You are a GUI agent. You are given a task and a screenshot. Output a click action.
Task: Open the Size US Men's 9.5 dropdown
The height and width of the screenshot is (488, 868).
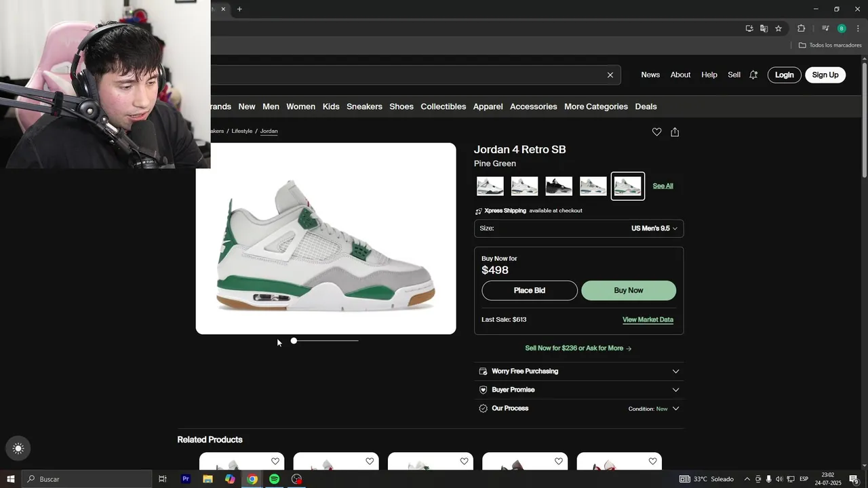(x=578, y=228)
